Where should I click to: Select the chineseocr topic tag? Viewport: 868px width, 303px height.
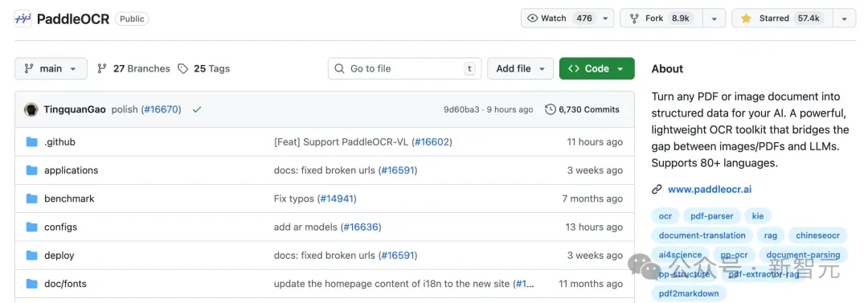click(817, 235)
